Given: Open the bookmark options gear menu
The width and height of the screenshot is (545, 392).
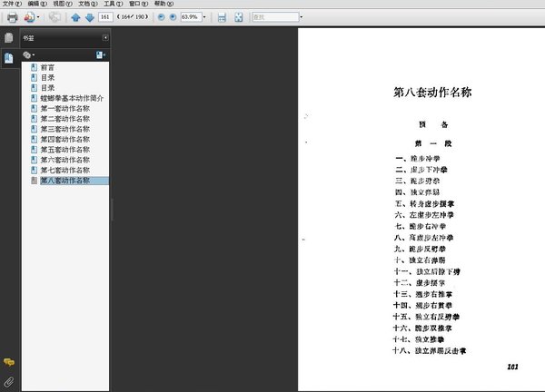Looking at the screenshot, I should pyautogui.click(x=28, y=54).
